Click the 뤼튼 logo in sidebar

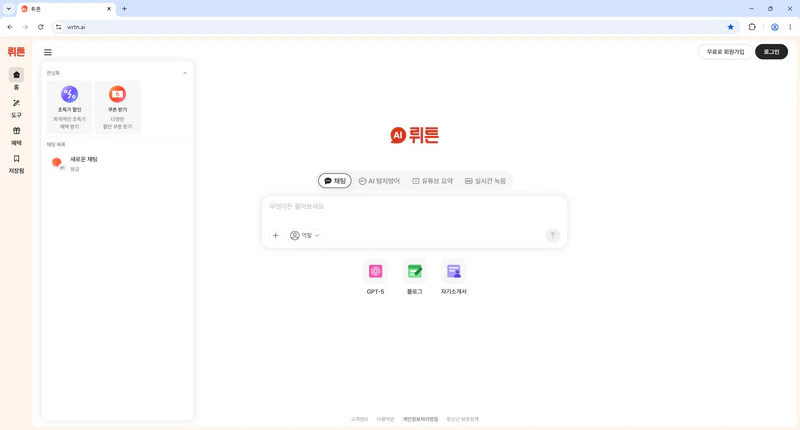click(x=16, y=52)
